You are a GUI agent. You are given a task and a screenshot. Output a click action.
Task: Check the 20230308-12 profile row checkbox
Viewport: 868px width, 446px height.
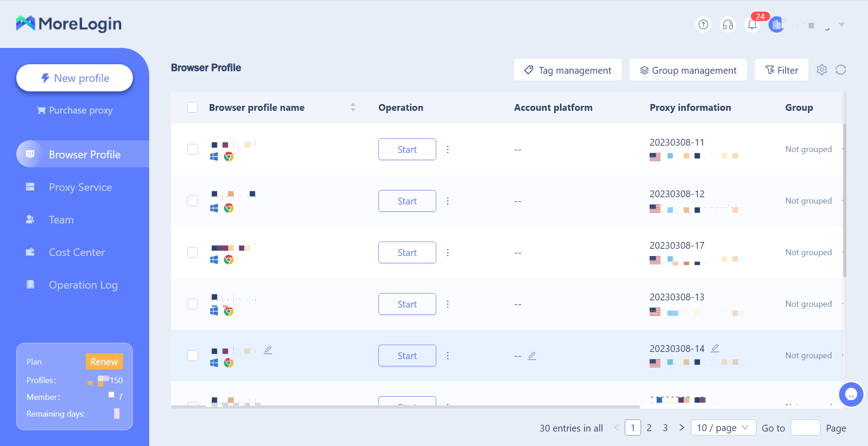click(193, 201)
